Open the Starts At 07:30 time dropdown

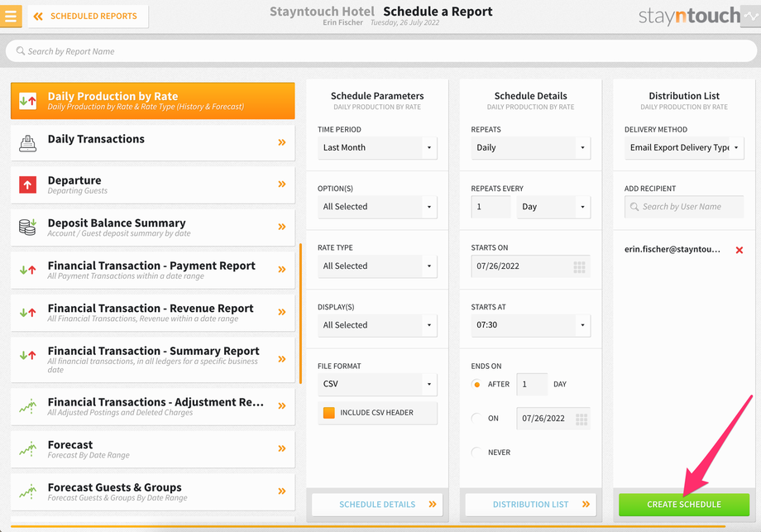tap(530, 325)
